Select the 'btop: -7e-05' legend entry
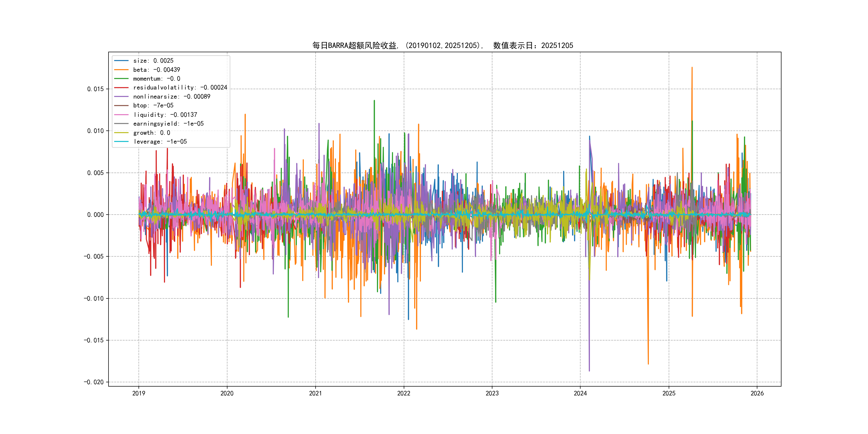Image resolution: width=868 pixels, height=434 pixels. click(x=153, y=106)
